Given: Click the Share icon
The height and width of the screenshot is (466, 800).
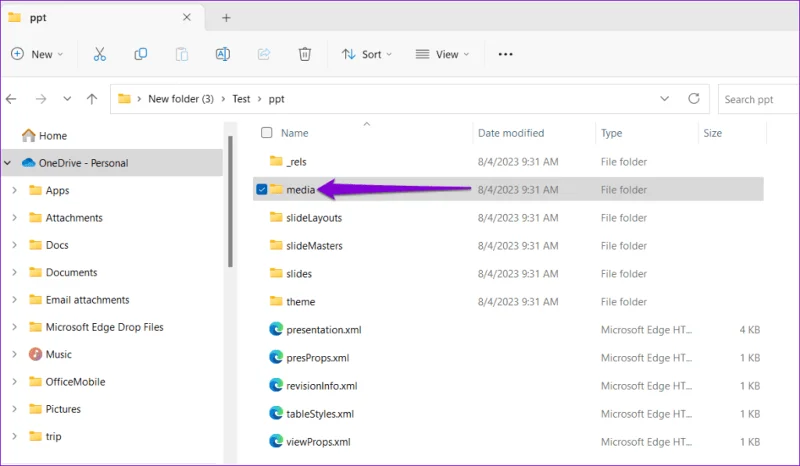Looking at the screenshot, I should click(264, 54).
